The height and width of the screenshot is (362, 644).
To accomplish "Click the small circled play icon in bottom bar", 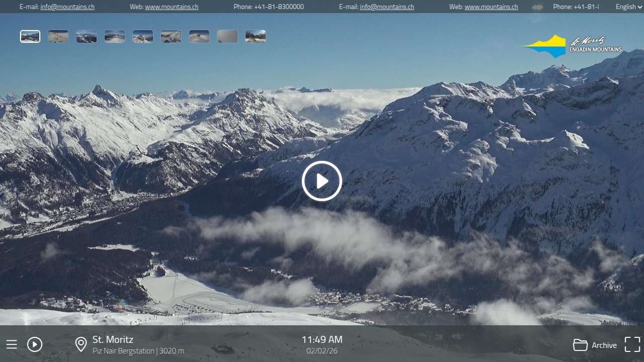I will point(35,344).
